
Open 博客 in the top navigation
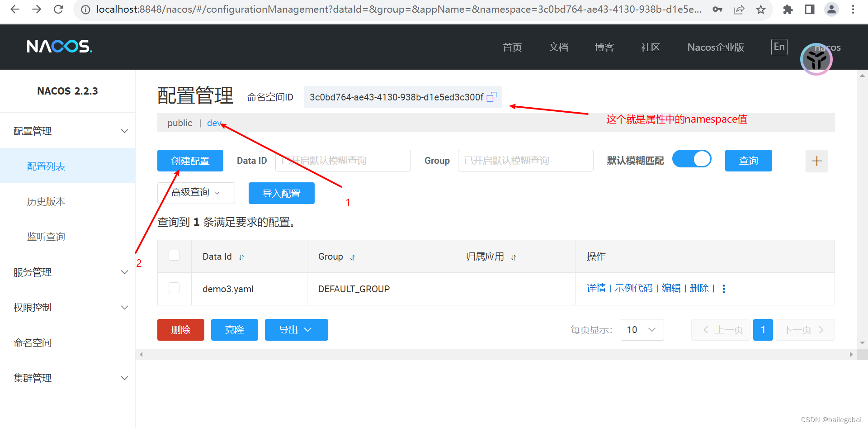[604, 47]
